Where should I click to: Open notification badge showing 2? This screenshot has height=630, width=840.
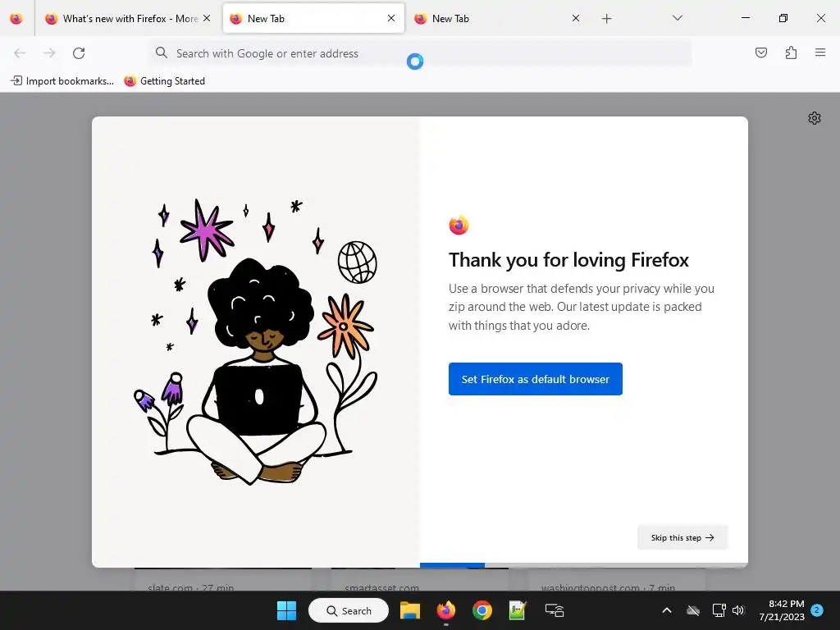pos(817,610)
